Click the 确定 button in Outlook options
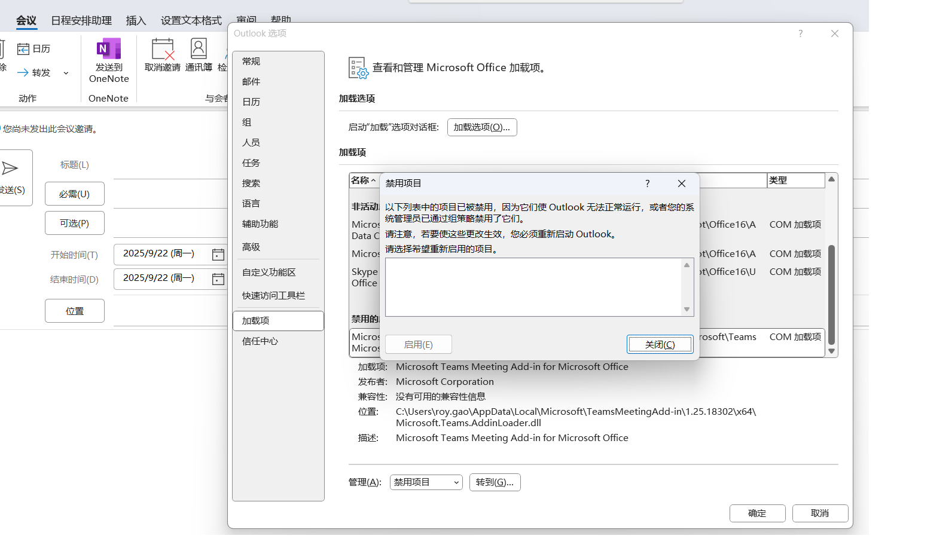Image resolution: width=952 pixels, height=560 pixels. (757, 513)
